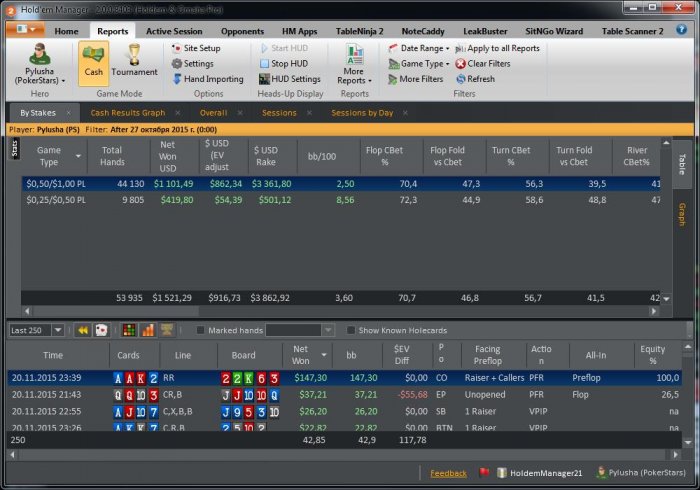Viewport: 700px width, 490px height.
Task: Open the Table Scanner 2 tab
Action: [632, 31]
